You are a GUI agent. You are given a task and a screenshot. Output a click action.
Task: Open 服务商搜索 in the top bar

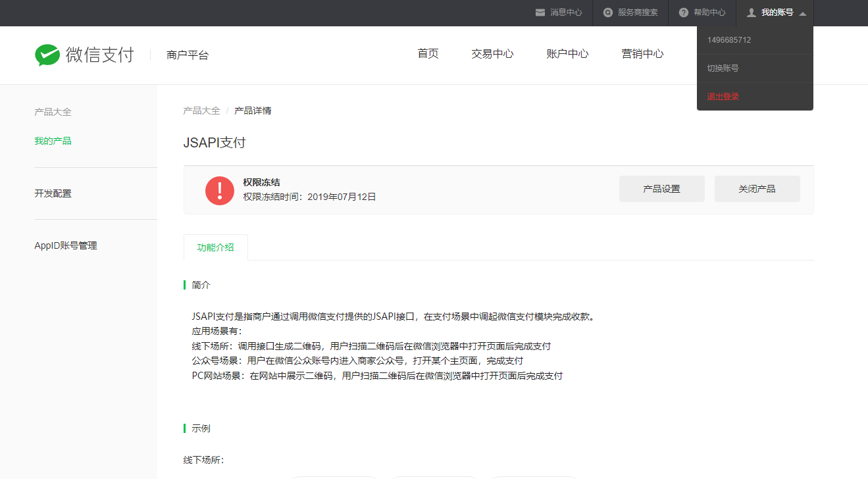click(638, 13)
